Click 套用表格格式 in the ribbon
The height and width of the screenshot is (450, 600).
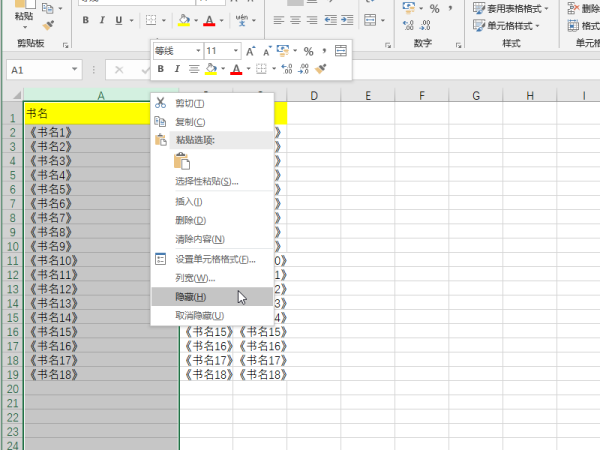click(511, 7)
